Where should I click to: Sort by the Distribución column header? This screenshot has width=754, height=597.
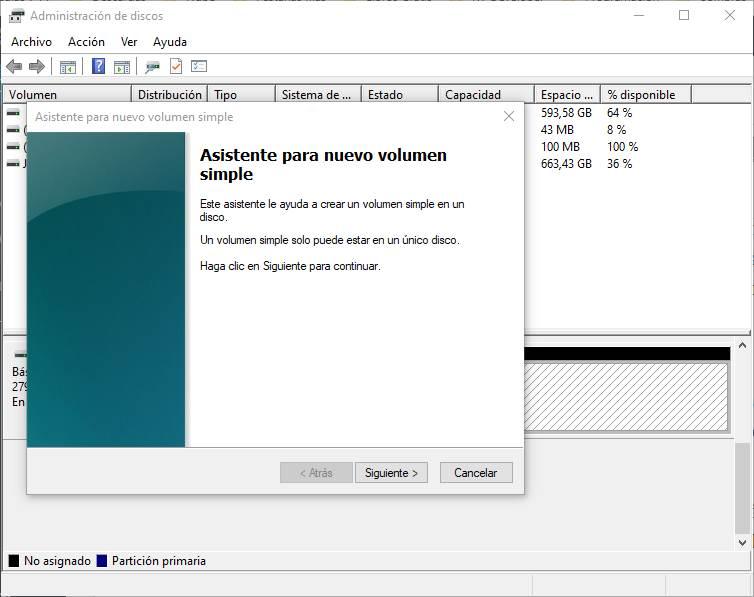point(169,94)
